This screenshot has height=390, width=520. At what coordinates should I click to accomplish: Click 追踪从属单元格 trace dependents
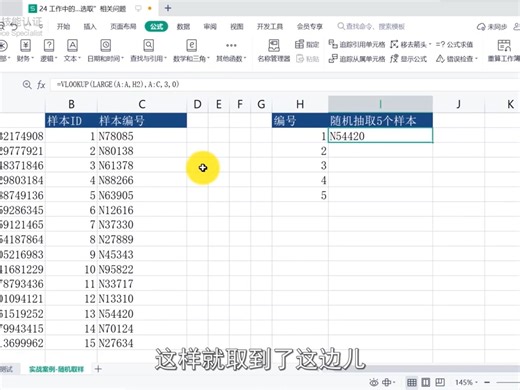click(x=356, y=59)
